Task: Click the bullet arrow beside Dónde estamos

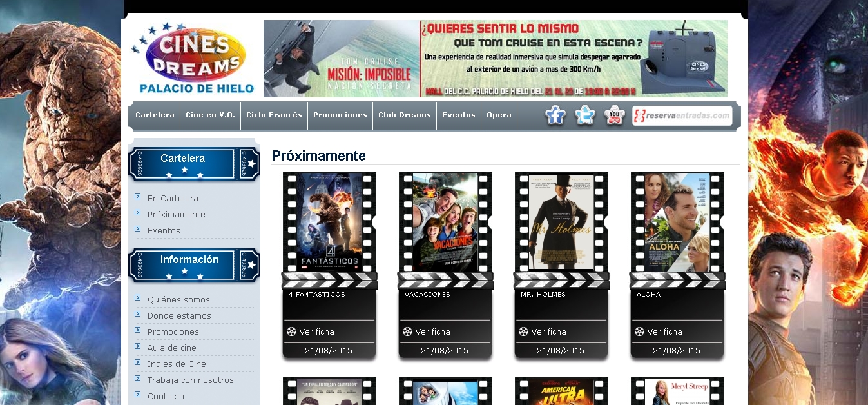Action: (138, 314)
